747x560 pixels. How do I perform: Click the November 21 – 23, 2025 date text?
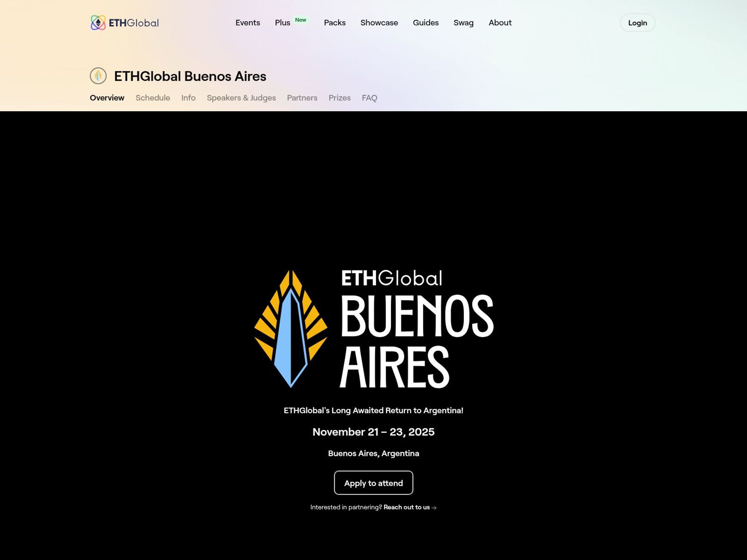[x=373, y=432]
